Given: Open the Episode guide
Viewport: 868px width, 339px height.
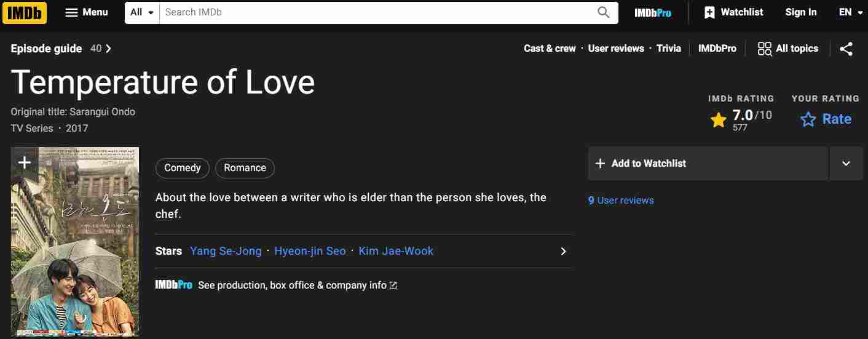Looking at the screenshot, I should (46, 49).
